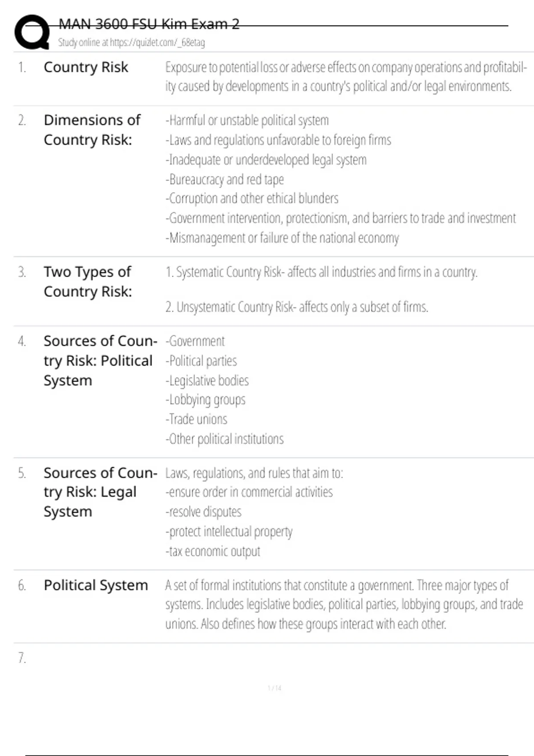This screenshot has height=756, width=534.
Task: Click the empty item number 7
Action: coord(22,658)
